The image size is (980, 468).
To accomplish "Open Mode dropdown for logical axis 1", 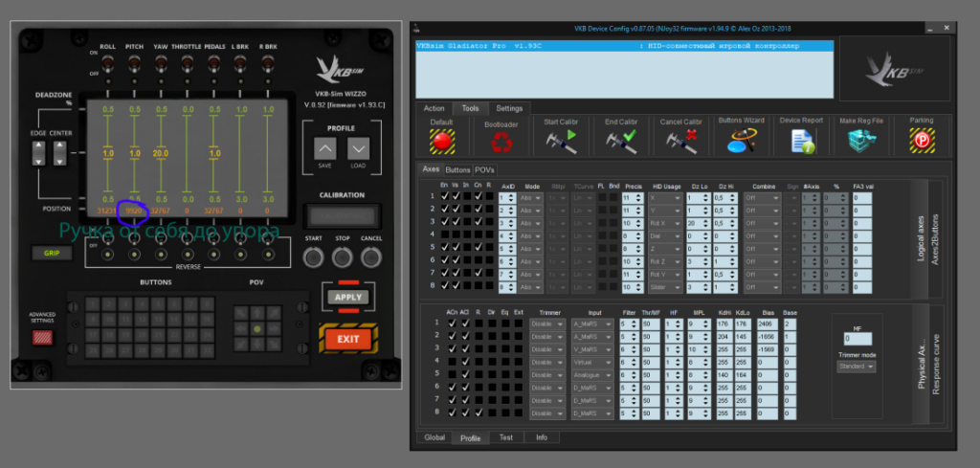I will click(530, 197).
